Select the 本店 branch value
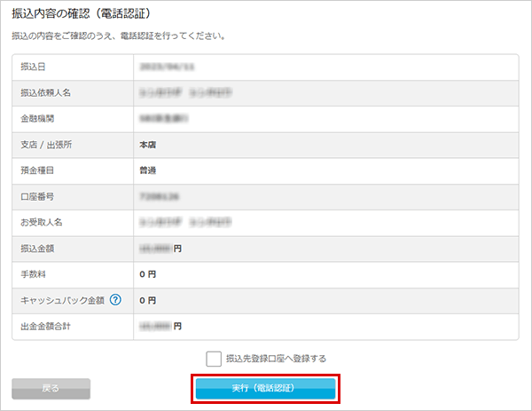The width and height of the screenshot is (532, 411). click(148, 144)
